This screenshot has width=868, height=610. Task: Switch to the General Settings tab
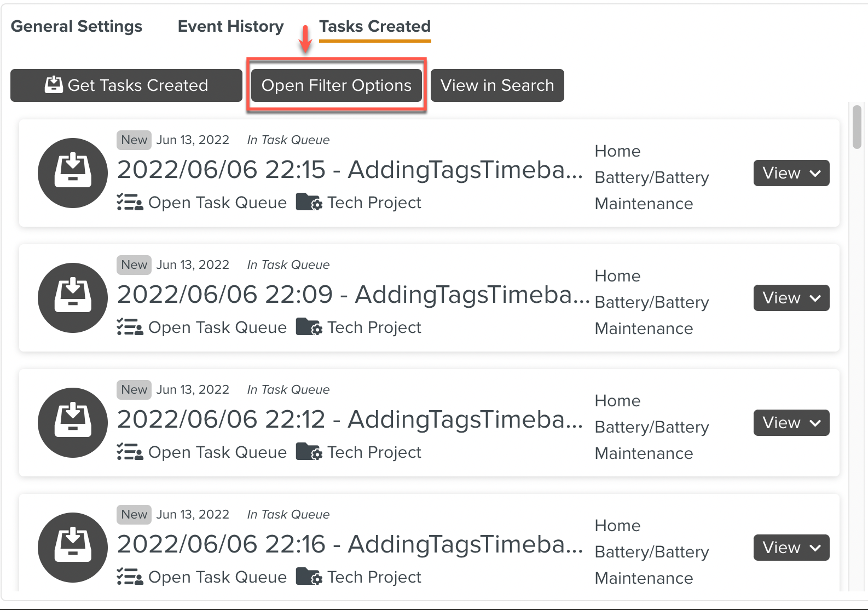pyautogui.click(x=77, y=26)
